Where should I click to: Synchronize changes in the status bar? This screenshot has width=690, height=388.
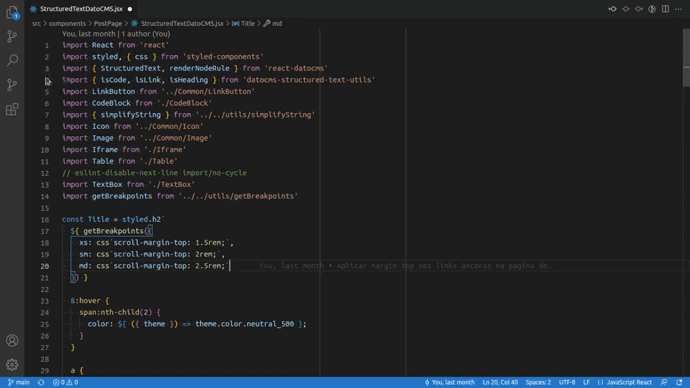coord(41,382)
